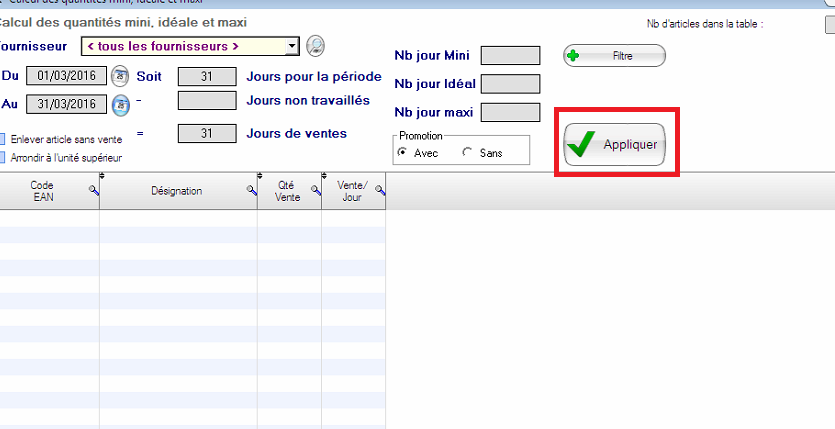Click the Nb jour Idéal field
The height and width of the screenshot is (429, 835).
tap(510, 84)
